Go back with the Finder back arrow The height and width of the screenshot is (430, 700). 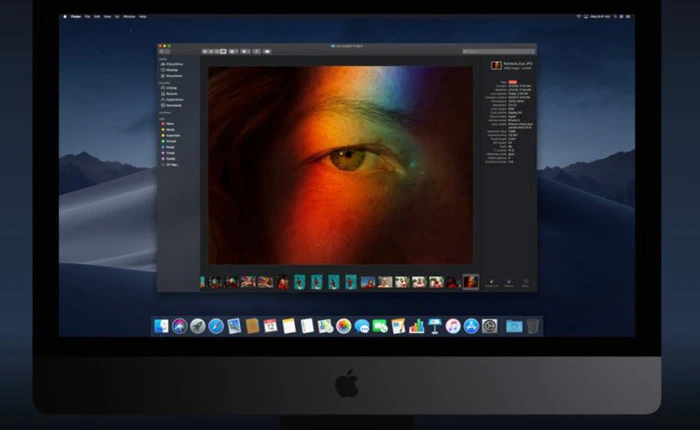click(161, 51)
